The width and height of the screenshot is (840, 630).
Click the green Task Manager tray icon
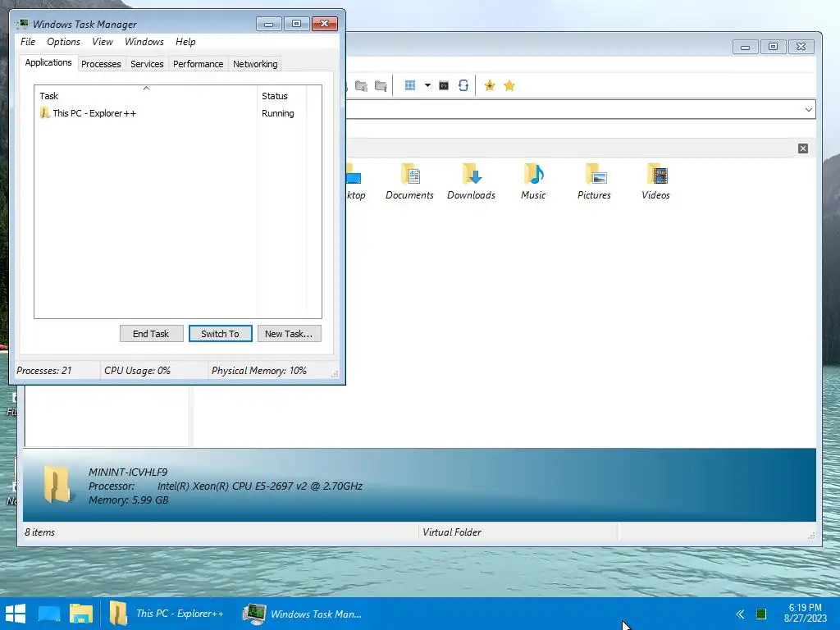[x=760, y=614]
